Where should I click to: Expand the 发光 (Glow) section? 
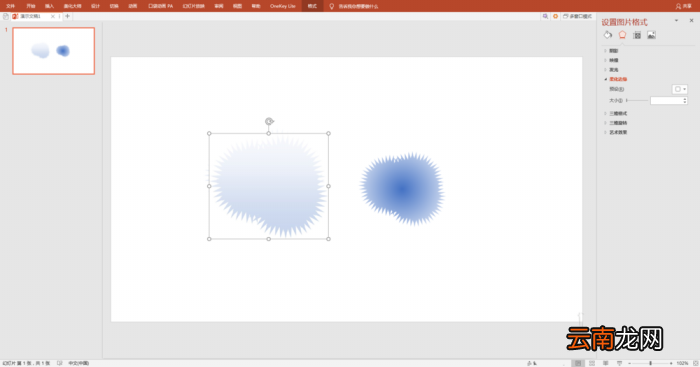coord(613,70)
